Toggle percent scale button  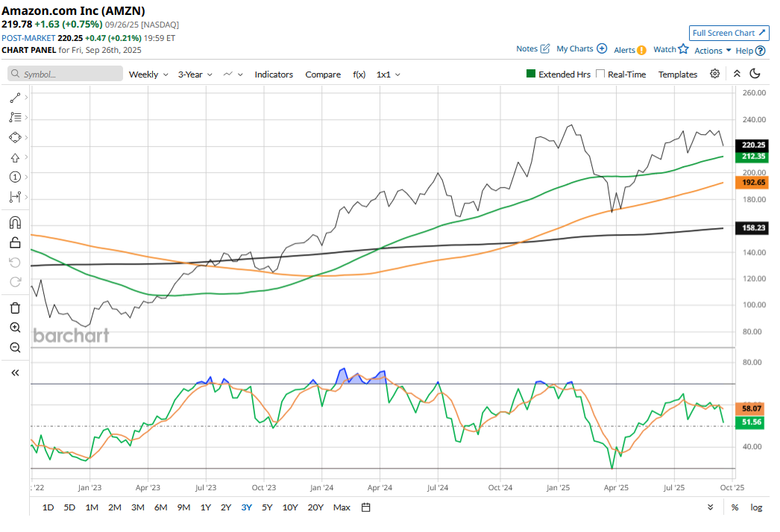click(x=735, y=507)
